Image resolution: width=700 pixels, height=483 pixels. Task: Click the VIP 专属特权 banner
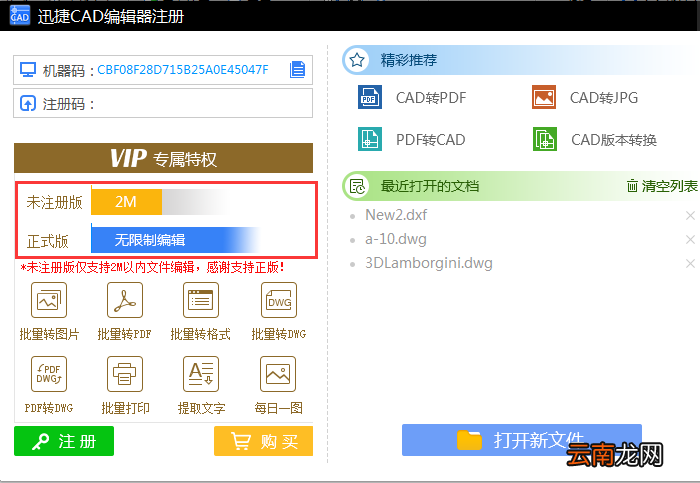click(x=163, y=158)
